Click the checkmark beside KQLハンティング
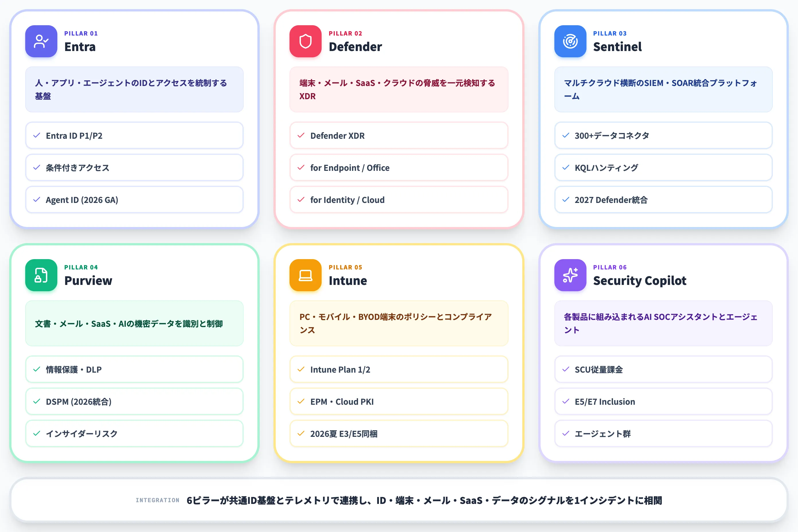Screen dimensions: 798x532 (566, 167)
